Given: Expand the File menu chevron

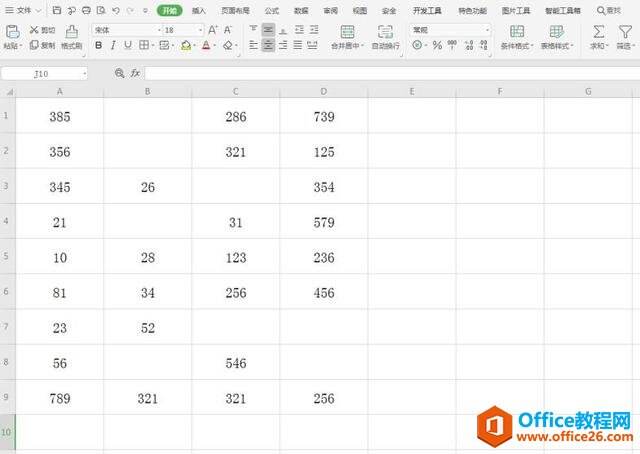Looking at the screenshot, I should (38, 11).
